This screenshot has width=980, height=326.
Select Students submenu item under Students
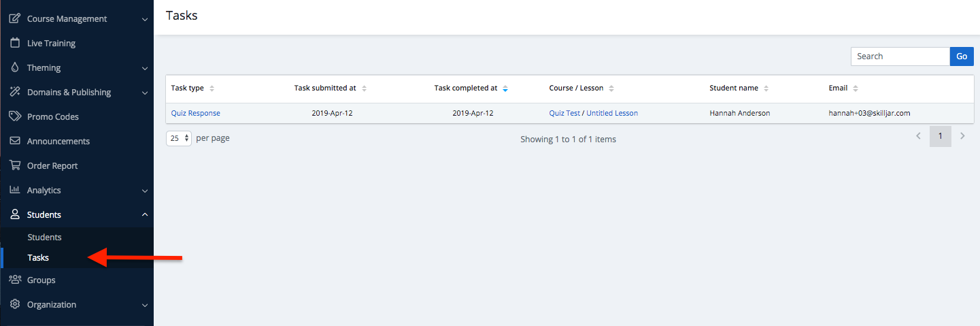(44, 237)
